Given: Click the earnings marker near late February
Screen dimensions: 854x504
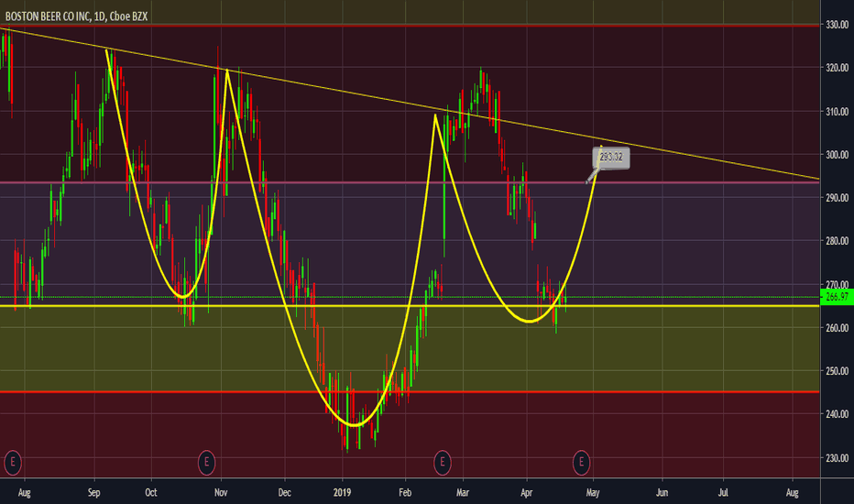Looking at the screenshot, I should tap(443, 463).
